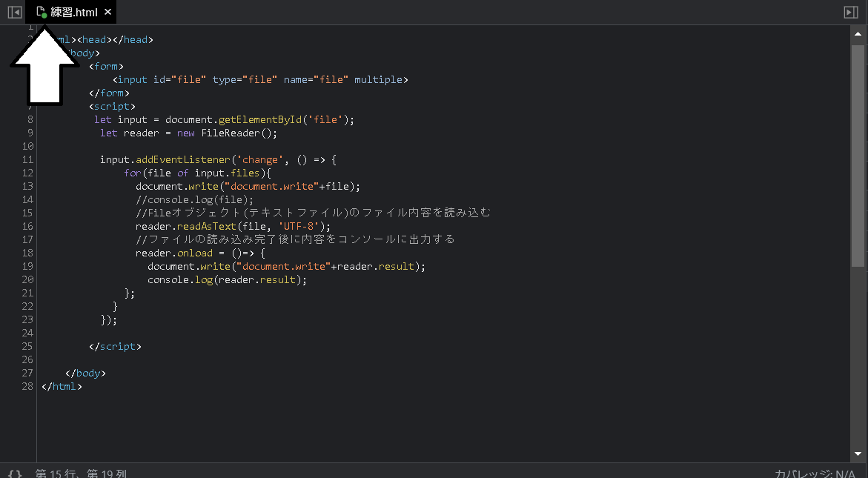Image resolution: width=868 pixels, height=478 pixels.
Task: Click the multiple attribute in the input tag
Action: tap(380, 79)
